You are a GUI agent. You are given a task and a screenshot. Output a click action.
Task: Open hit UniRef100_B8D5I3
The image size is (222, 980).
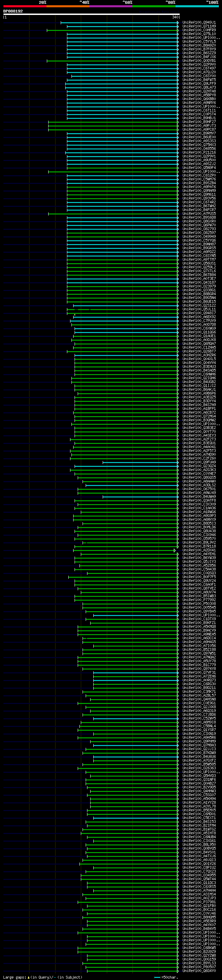point(199,524)
